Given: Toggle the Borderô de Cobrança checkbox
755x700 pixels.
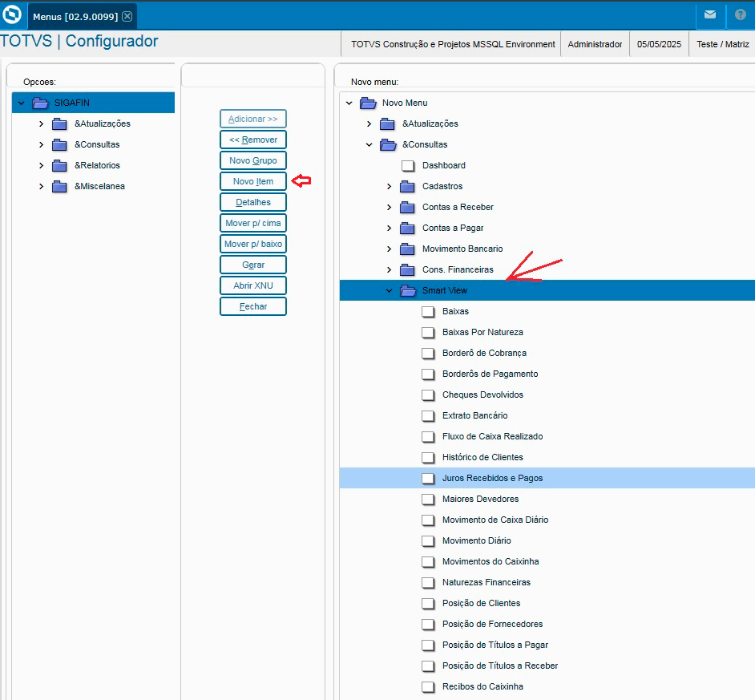Looking at the screenshot, I should click(x=428, y=353).
